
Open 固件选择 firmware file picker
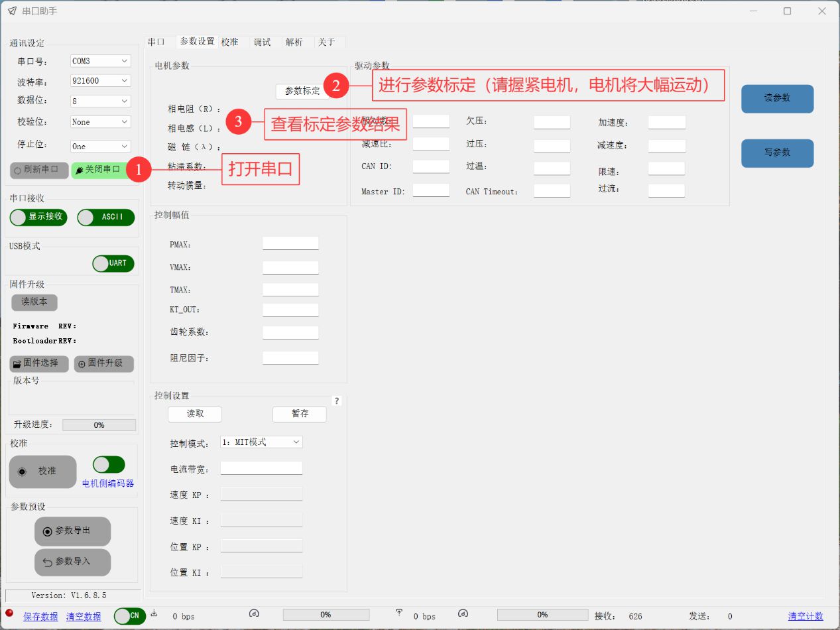coord(39,363)
